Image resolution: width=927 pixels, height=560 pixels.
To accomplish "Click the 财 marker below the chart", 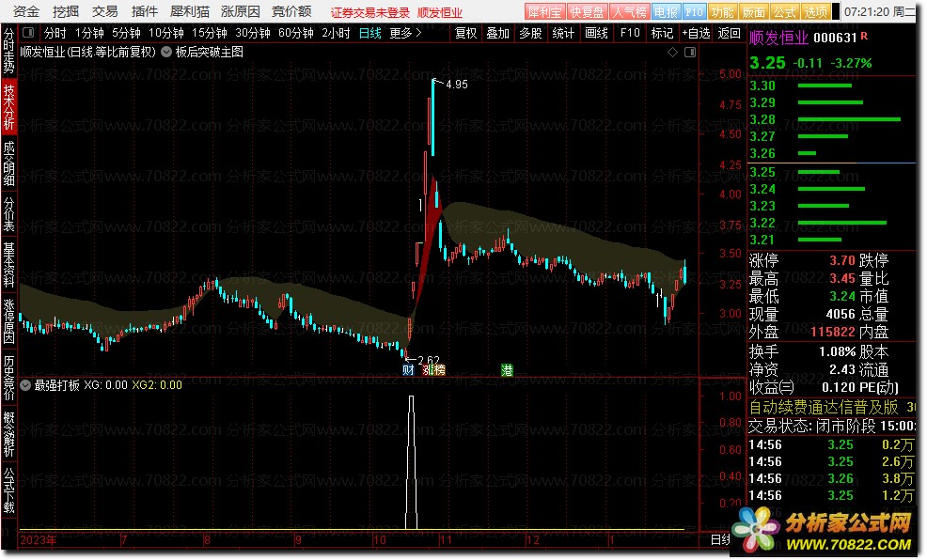I will (408, 370).
